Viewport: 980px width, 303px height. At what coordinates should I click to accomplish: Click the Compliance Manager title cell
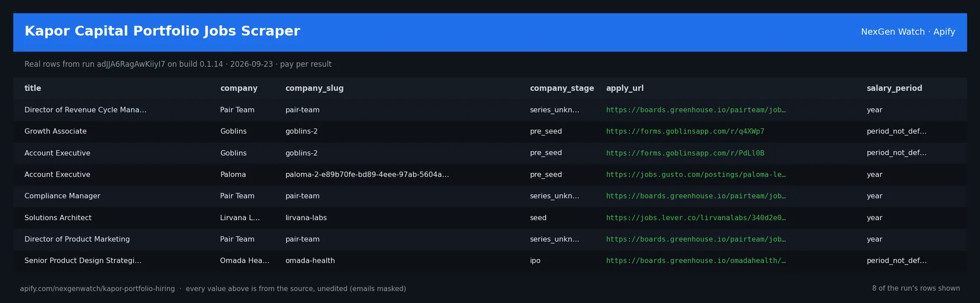(x=62, y=196)
